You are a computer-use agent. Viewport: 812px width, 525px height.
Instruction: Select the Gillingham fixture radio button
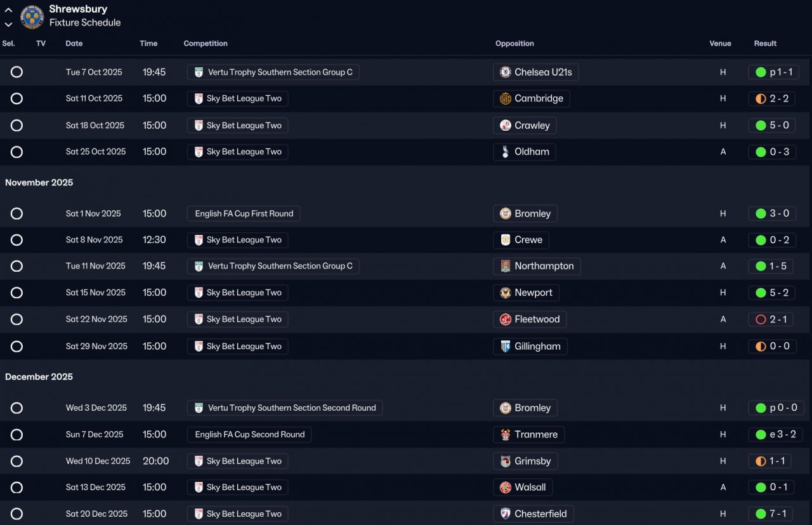[16, 347]
